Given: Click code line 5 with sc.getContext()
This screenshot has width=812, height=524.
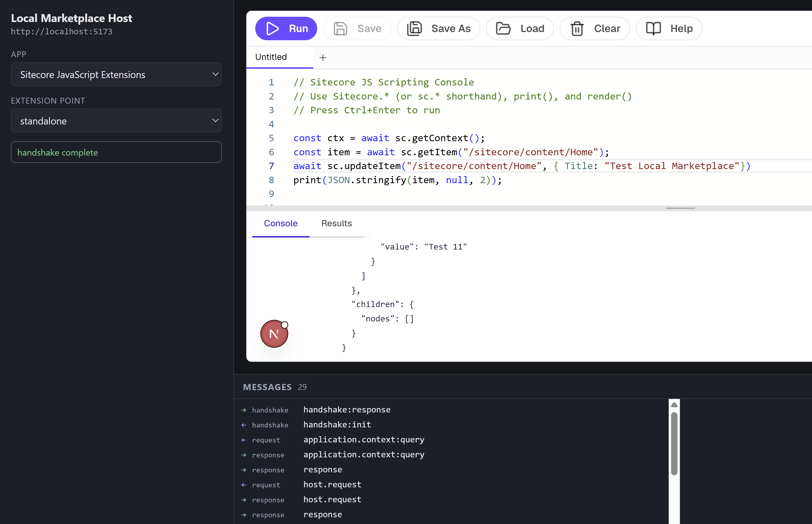Looking at the screenshot, I should 389,138.
